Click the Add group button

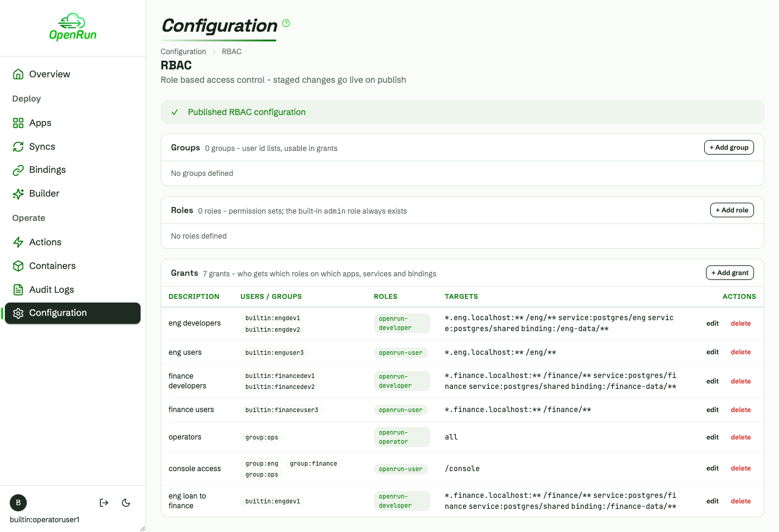pos(729,147)
